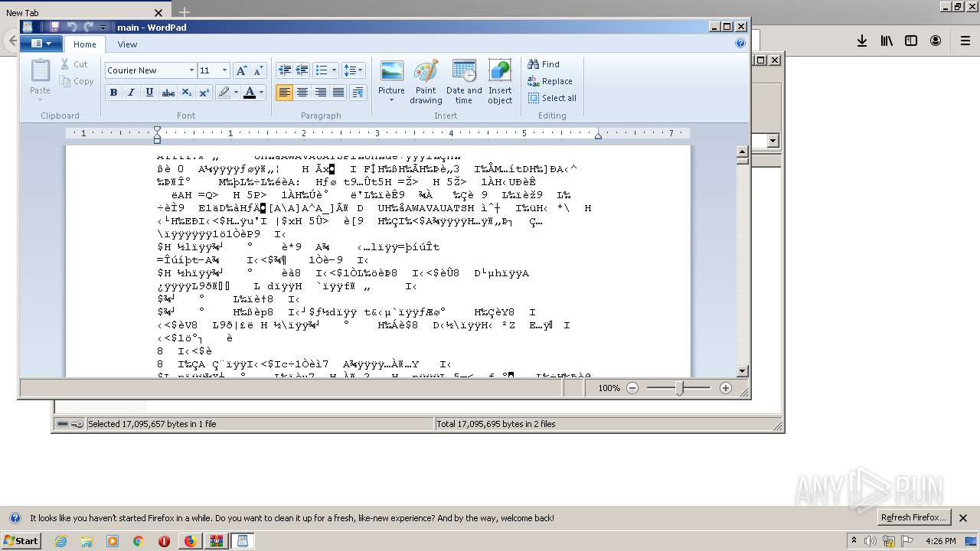The height and width of the screenshot is (551, 980).
Task: Click Replace in the Editing group
Action: [x=550, y=81]
